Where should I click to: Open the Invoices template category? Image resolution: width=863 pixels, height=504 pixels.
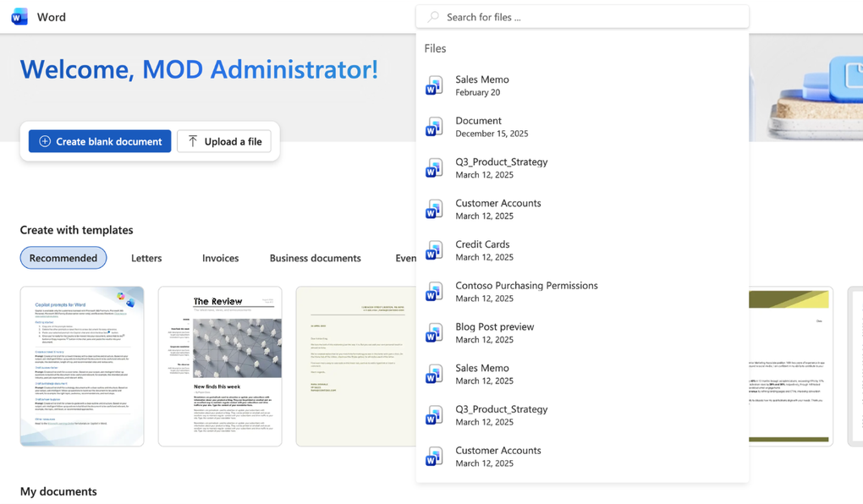point(219,258)
